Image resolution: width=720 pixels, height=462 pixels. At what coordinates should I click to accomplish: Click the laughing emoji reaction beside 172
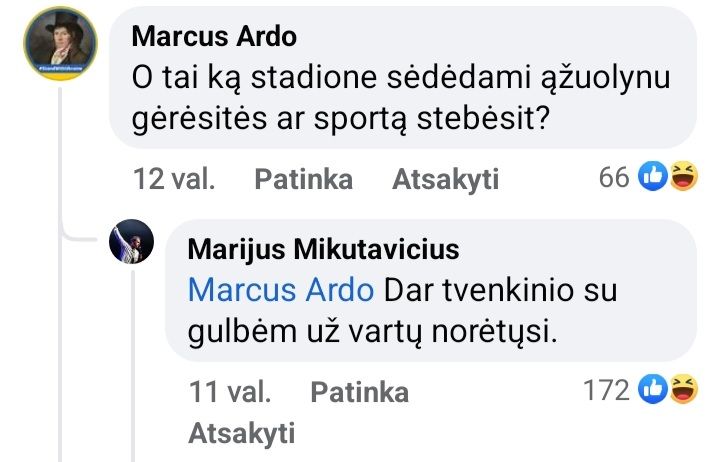click(682, 390)
